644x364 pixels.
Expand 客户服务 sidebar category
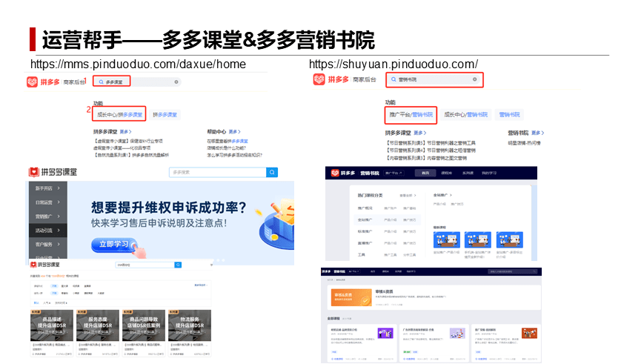pos(47,245)
